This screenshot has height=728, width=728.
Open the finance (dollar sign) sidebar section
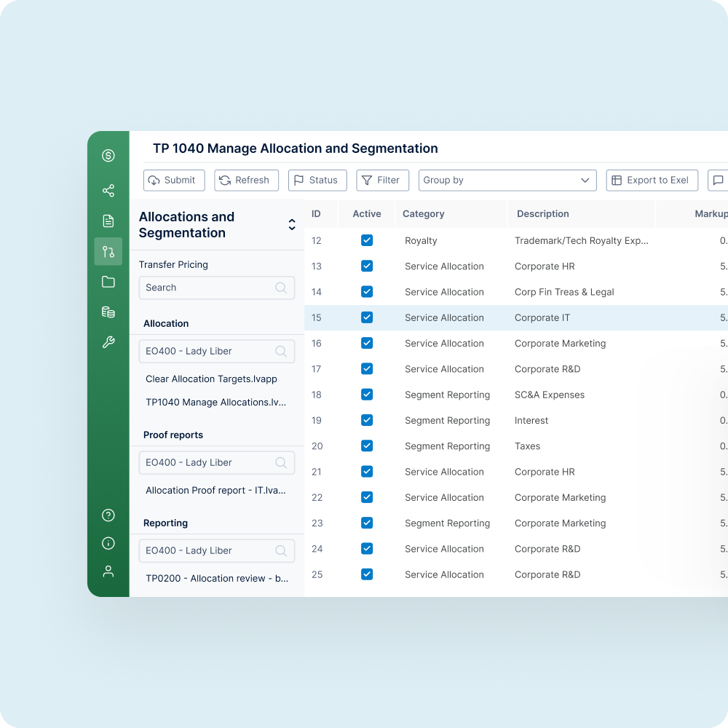click(108, 155)
